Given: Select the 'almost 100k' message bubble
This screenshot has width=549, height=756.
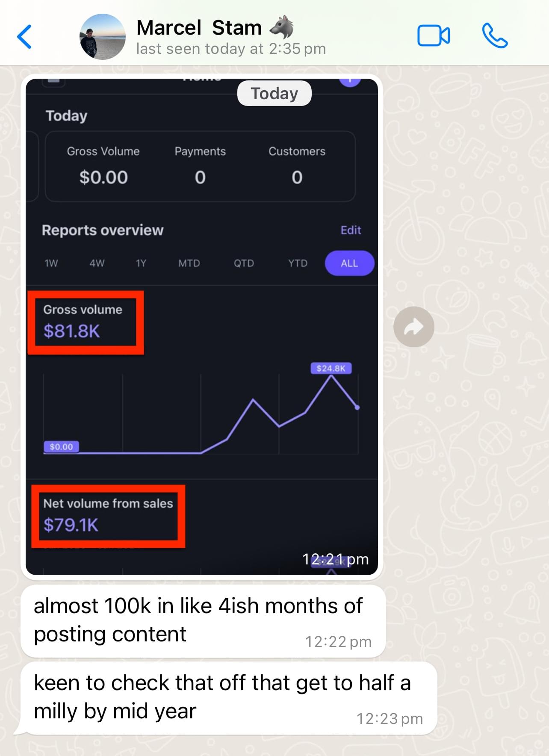Looking at the screenshot, I should [203, 621].
